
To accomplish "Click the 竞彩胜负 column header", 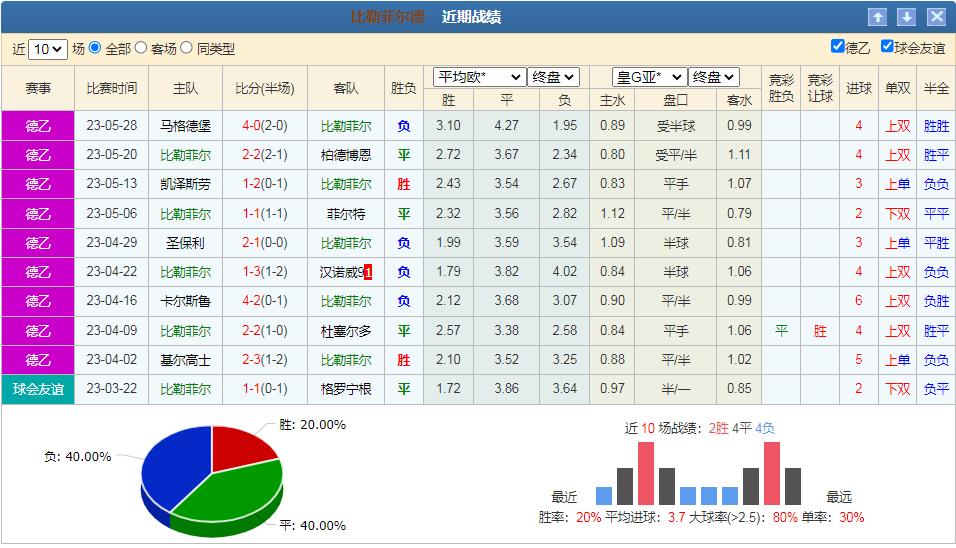I will (781, 88).
